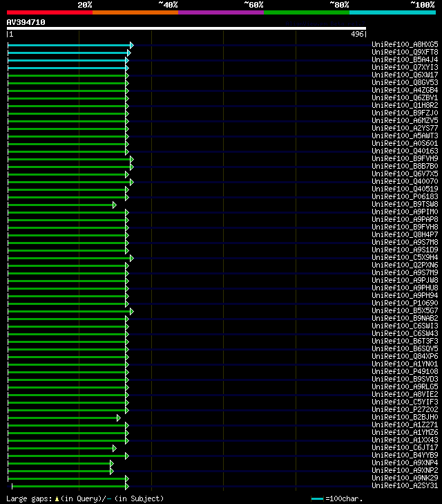
Task: Click the UniRef100_A1Z271 label
Action: click(405, 425)
